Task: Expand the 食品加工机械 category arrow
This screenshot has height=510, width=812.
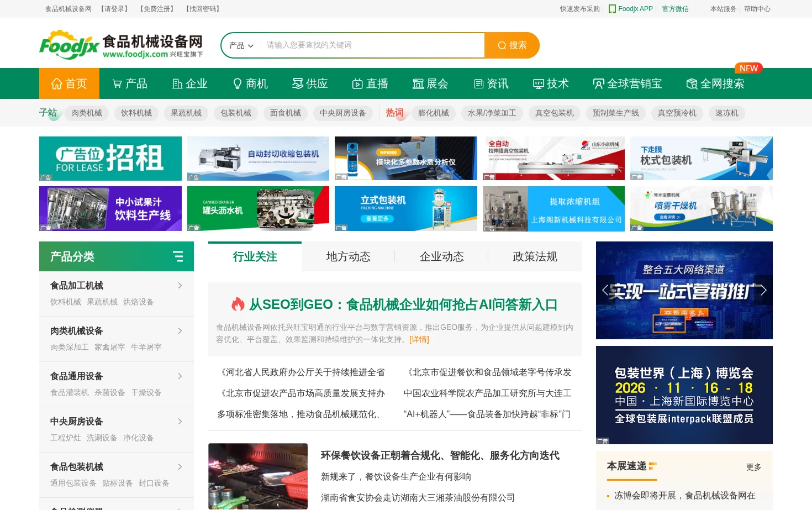Action: 180,286
